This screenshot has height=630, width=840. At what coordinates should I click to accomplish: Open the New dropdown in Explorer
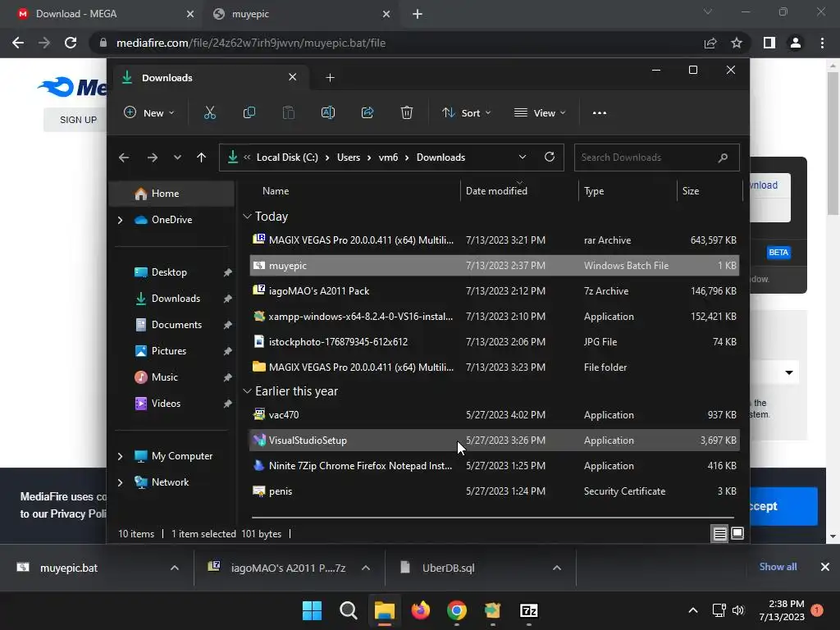click(x=149, y=113)
